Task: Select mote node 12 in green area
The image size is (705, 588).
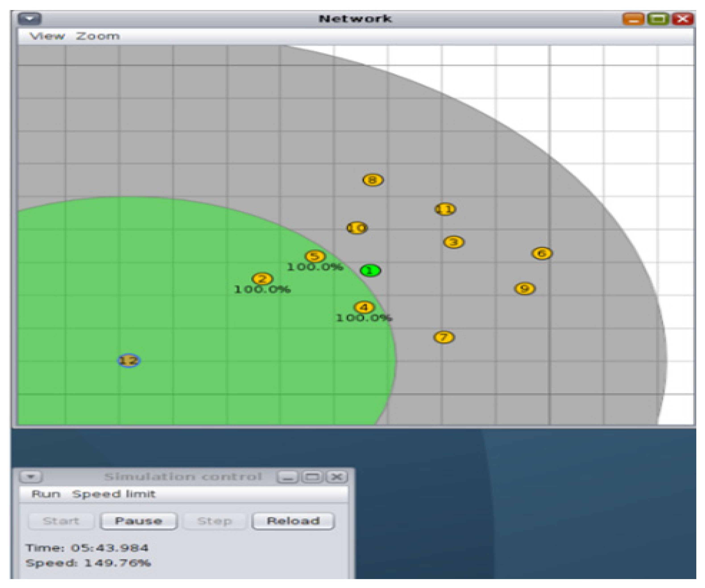Action: (129, 360)
